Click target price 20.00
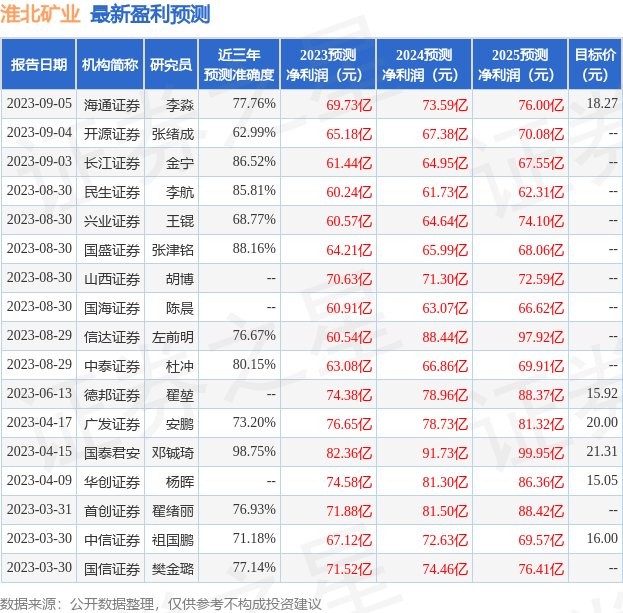 point(602,422)
